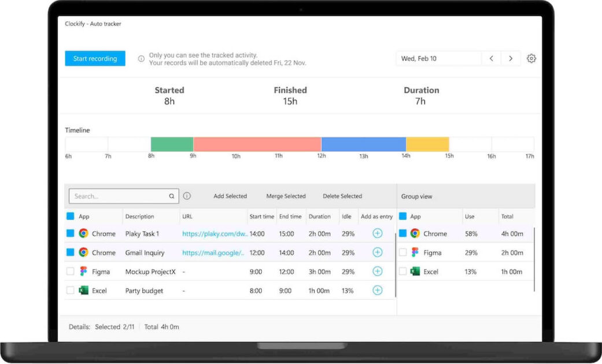Click the info icon beside search box
The height and width of the screenshot is (364, 602).
(187, 196)
